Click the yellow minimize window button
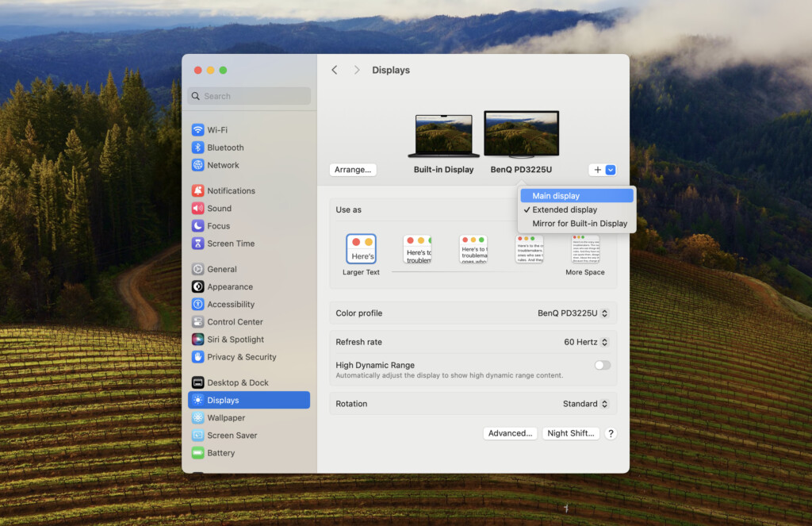The height and width of the screenshot is (526, 812). coord(210,70)
